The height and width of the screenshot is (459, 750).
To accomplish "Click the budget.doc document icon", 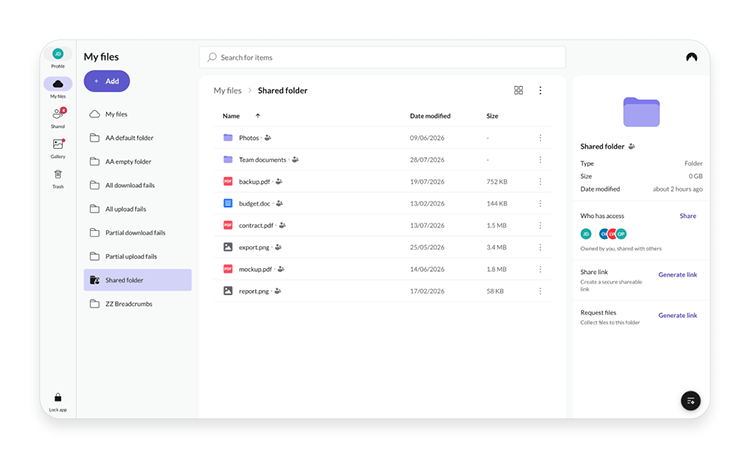I will (x=228, y=203).
